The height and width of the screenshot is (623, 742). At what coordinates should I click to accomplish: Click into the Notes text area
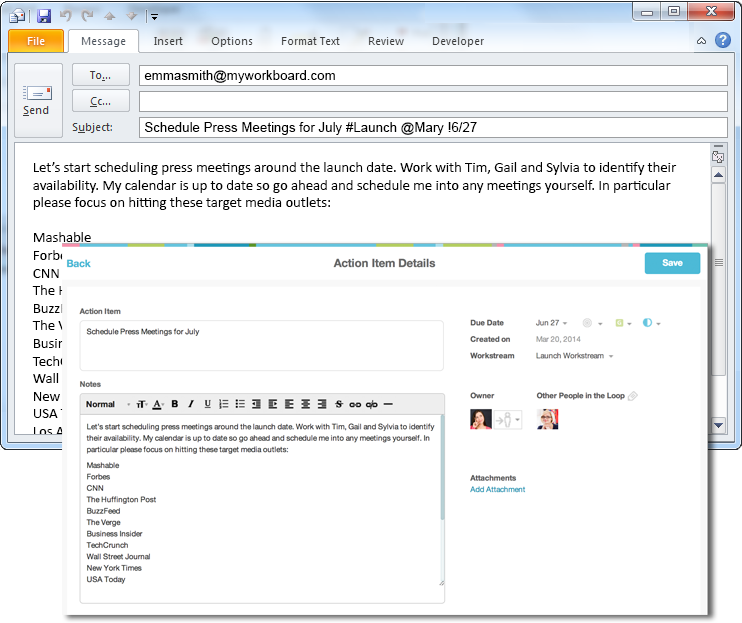[x=260, y=508]
